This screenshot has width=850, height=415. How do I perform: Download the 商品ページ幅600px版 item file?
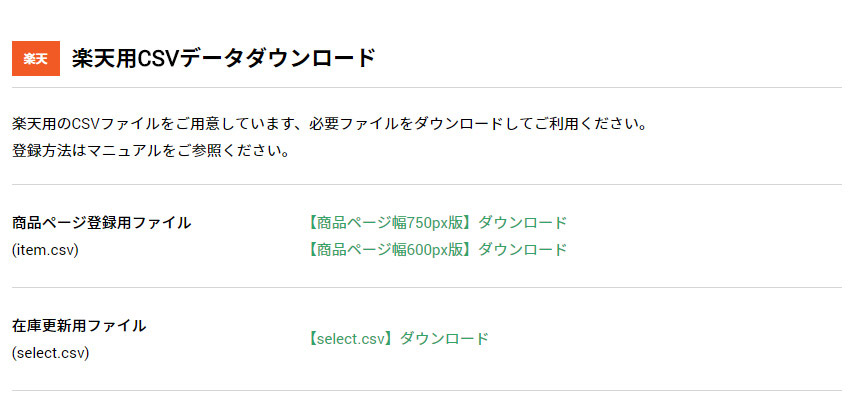[437, 250]
